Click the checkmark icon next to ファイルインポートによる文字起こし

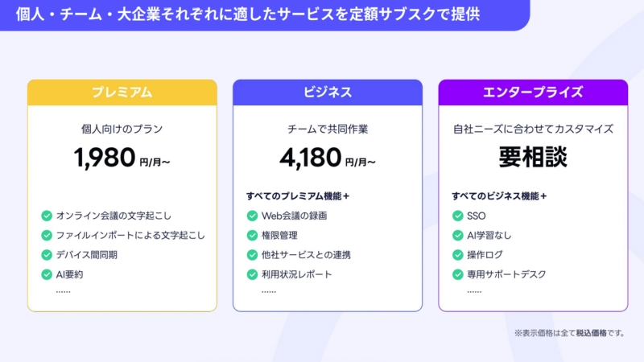tap(47, 236)
